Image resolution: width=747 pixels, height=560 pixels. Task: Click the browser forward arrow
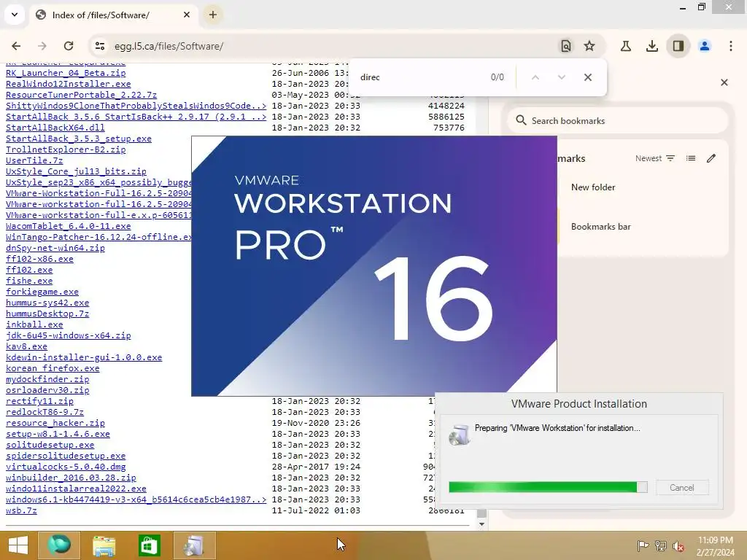[42, 46]
